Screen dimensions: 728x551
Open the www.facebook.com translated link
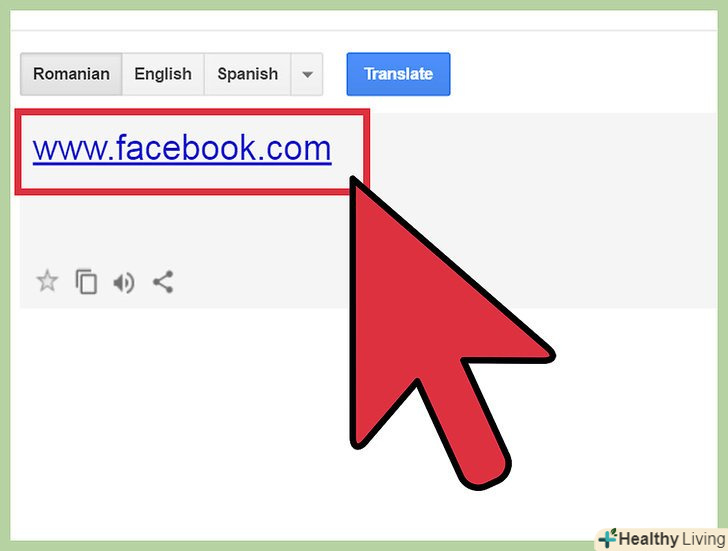(182, 148)
